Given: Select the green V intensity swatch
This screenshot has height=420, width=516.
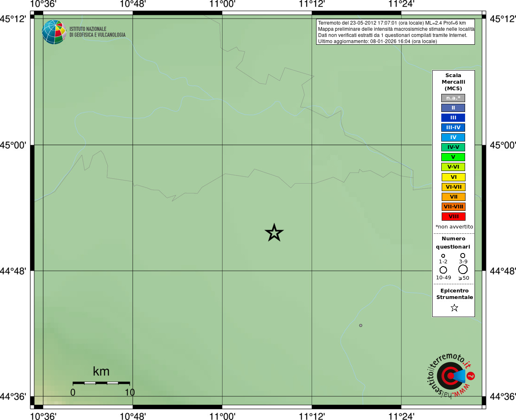Looking at the screenshot, I should point(453,157).
